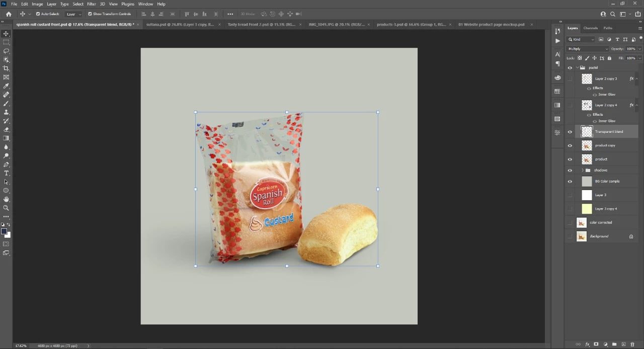Open the Swatches panel icon

click(x=557, y=92)
